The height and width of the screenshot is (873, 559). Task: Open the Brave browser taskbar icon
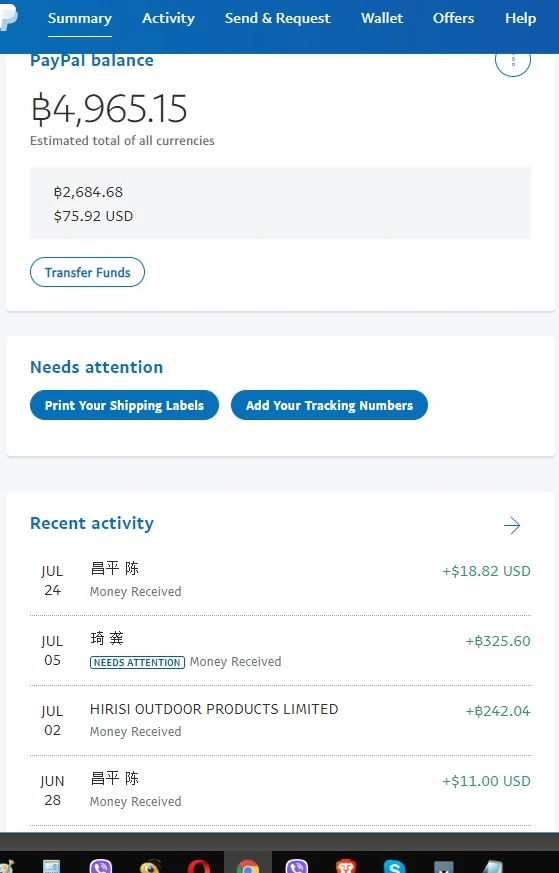tap(346, 865)
